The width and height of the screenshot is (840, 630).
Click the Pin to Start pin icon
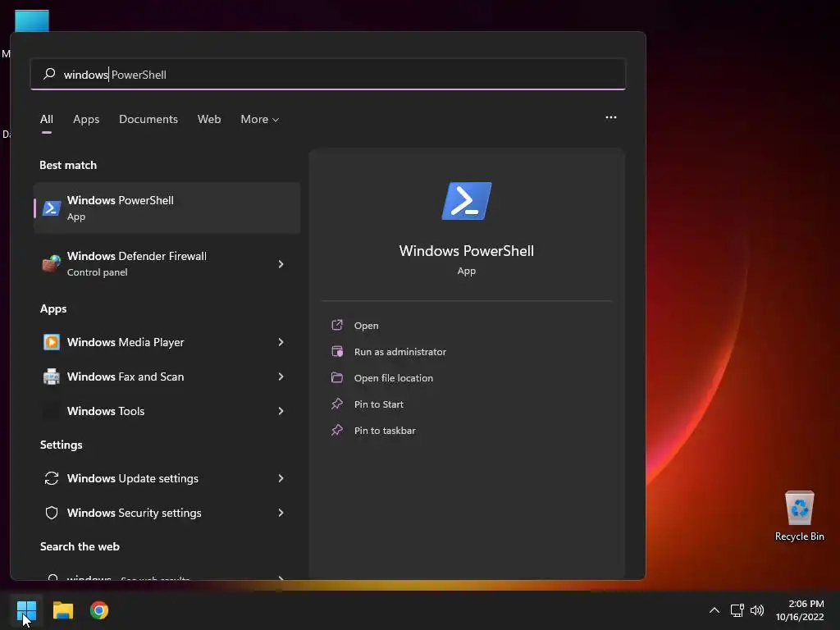(x=337, y=404)
